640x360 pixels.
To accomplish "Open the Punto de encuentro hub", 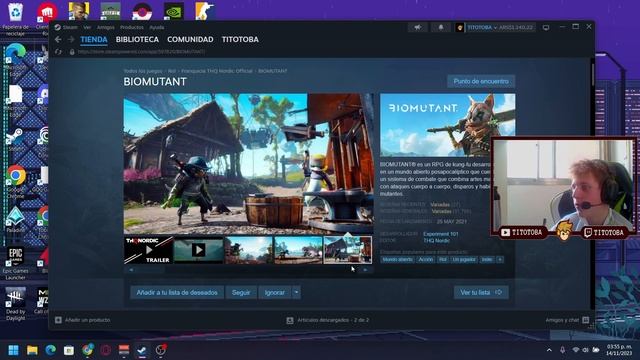I will coord(481,81).
